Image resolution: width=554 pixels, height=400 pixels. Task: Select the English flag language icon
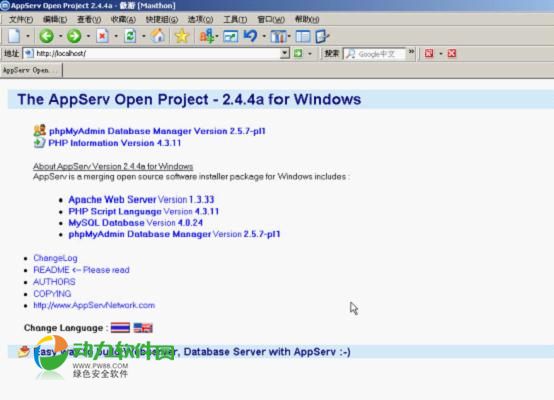pos(143,328)
